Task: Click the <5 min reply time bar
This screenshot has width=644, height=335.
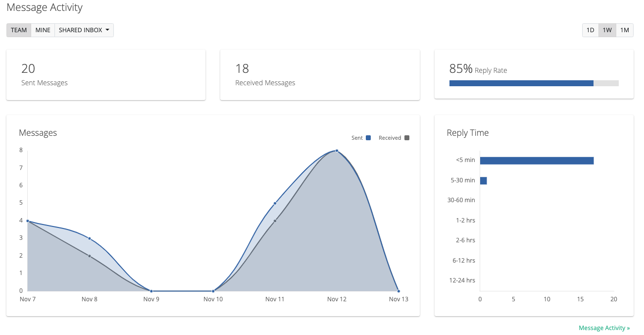Action: click(x=537, y=161)
